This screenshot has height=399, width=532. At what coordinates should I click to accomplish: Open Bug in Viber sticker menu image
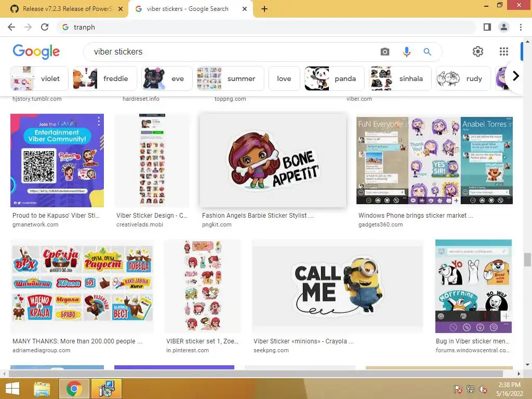tap(473, 286)
